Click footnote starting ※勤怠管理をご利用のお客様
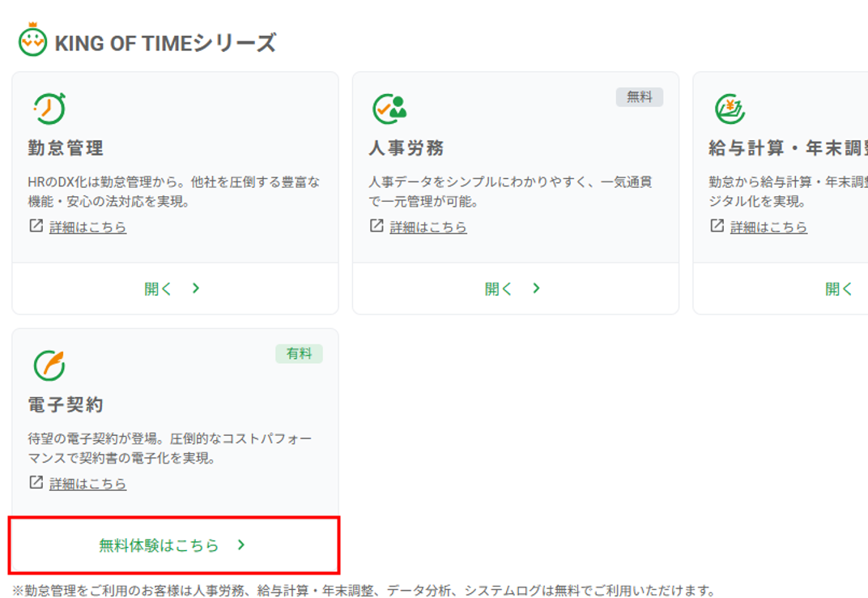This screenshot has width=868, height=598. pyautogui.click(x=364, y=590)
